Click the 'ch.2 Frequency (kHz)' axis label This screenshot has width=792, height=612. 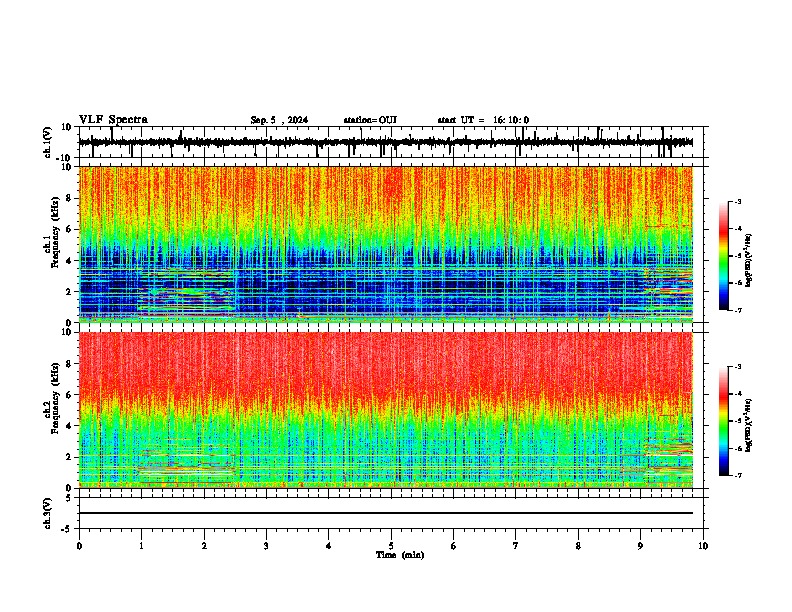(x=54, y=398)
